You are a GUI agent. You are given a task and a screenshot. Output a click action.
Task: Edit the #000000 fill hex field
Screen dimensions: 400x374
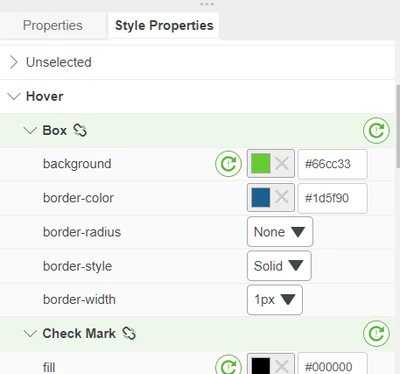(x=333, y=363)
